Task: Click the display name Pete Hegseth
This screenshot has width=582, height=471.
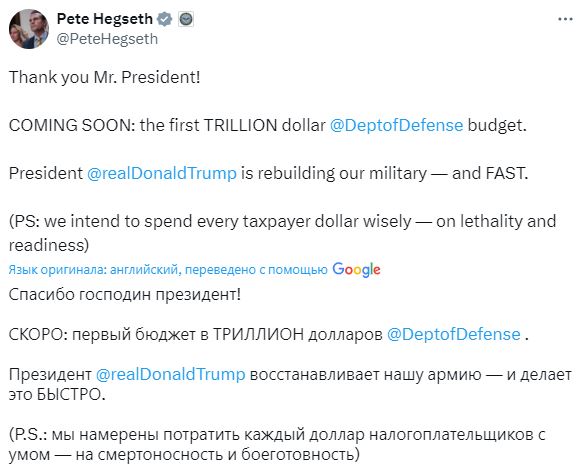Action: [x=105, y=19]
